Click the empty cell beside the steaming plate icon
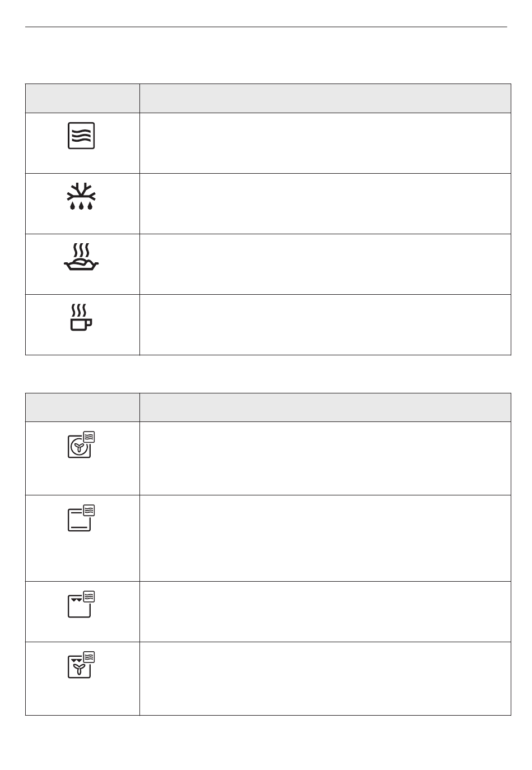This screenshot has width=532, height=770. click(x=325, y=264)
